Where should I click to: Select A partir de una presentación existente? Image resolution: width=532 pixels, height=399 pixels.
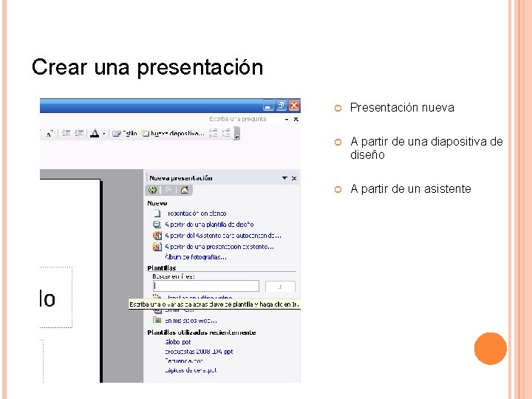coord(219,247)
